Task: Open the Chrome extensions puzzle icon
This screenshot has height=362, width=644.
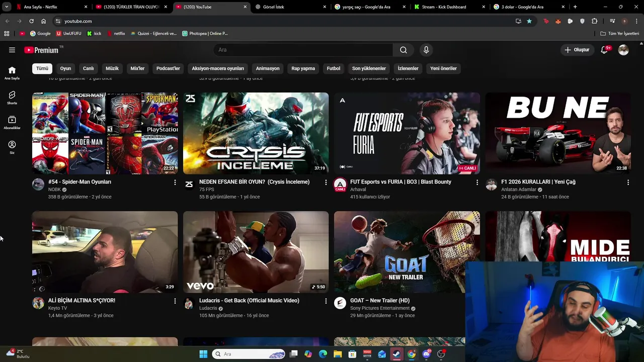Action: 595,21
